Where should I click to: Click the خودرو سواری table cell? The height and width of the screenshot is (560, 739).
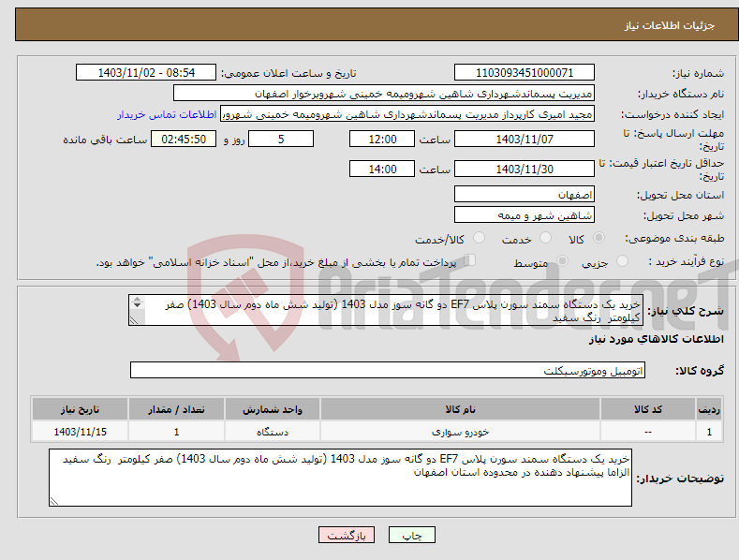click(x=461, y=432)
